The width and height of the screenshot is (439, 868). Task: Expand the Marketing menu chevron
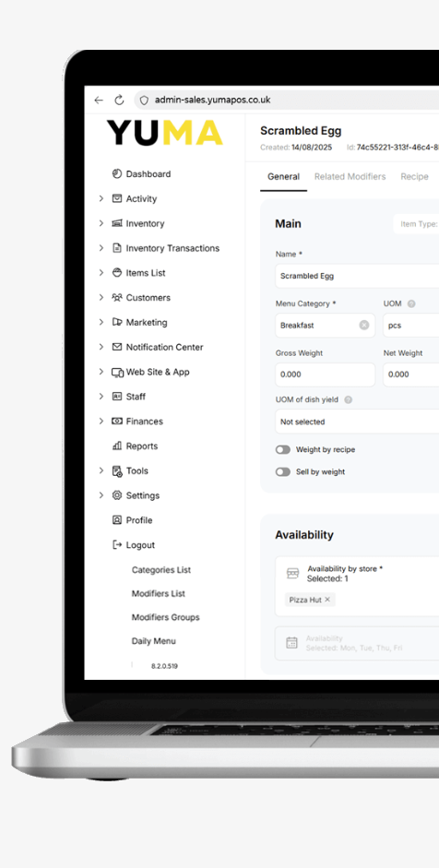pos(101,322)
